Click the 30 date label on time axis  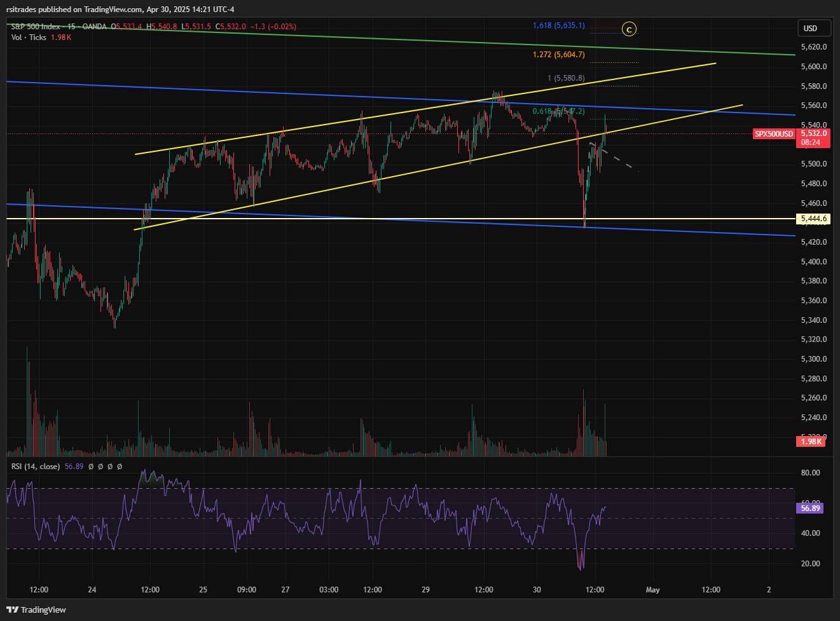click(x=537, y=590)
